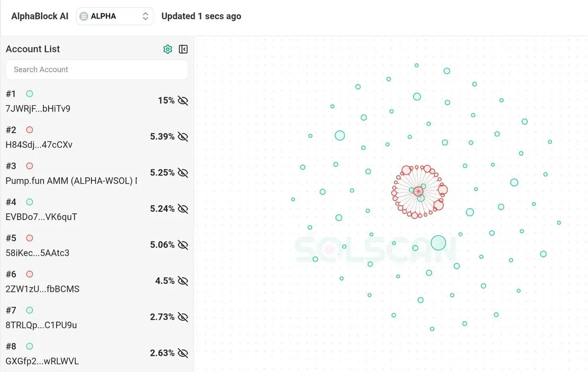588x372 pixels.
Task: Click the green status circle for account #1
Action: [x=29, y=93]
